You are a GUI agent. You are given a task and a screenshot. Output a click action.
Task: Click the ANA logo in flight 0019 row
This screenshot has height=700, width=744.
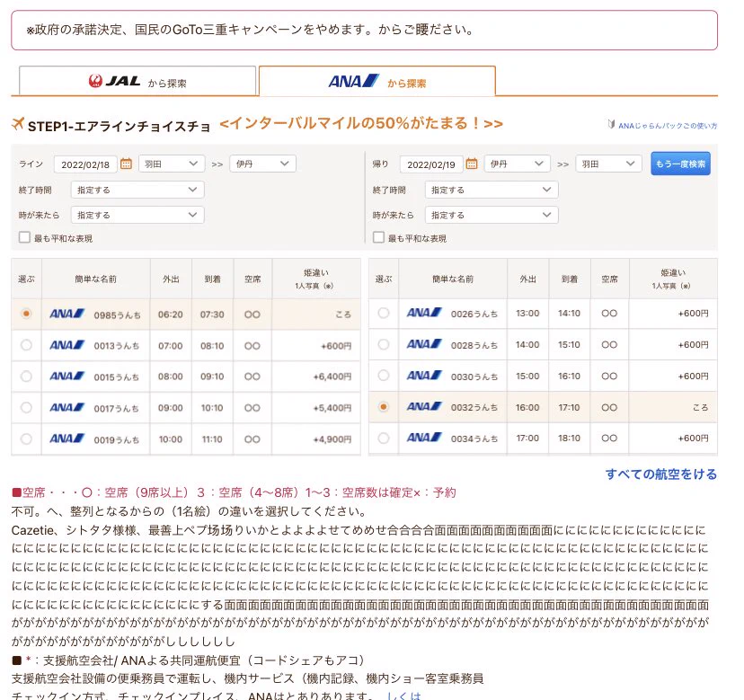point(66,439)
